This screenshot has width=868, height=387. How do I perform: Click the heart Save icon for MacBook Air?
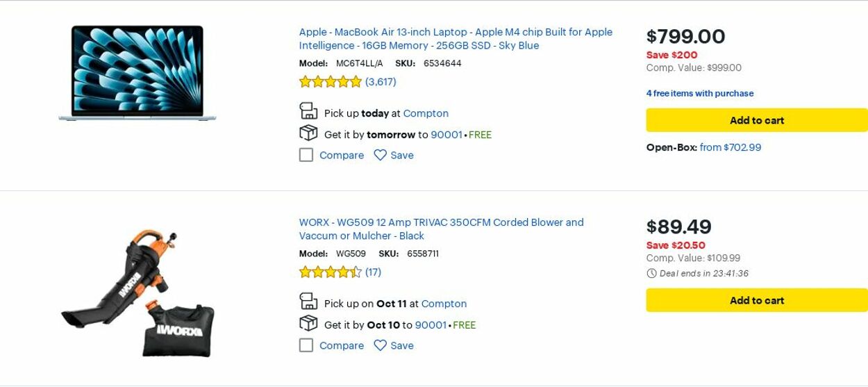(x=380, y=155)
